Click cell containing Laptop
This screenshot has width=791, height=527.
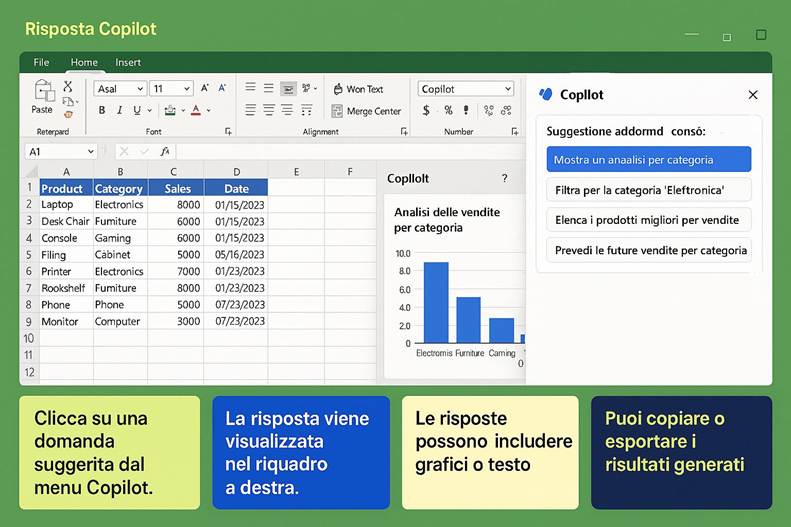pos(66,204)
